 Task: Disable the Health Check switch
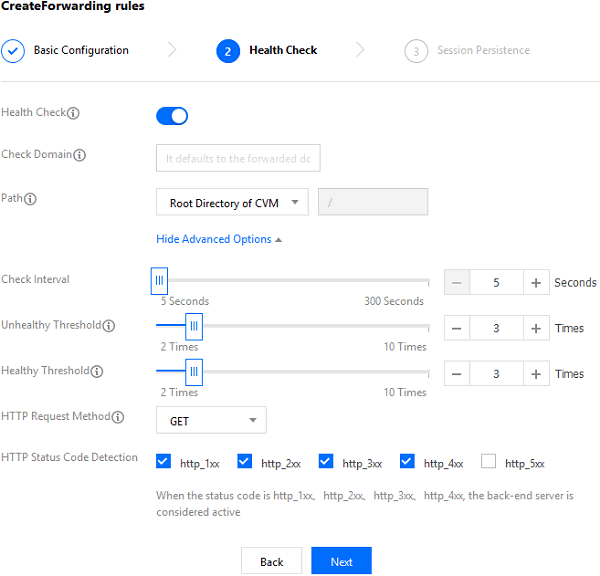click(172, 116)
